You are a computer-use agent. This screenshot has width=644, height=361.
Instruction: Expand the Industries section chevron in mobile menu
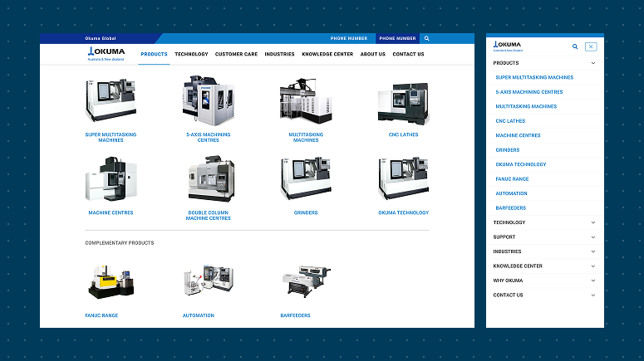pos(593,251)
